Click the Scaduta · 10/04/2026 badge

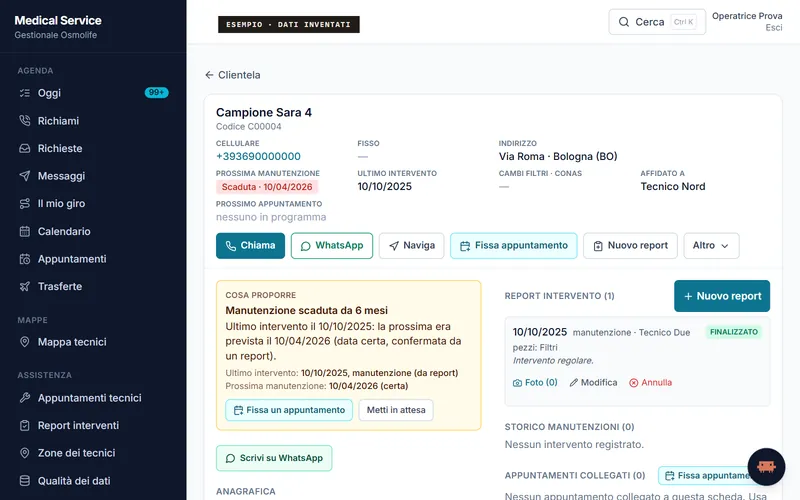267,187
